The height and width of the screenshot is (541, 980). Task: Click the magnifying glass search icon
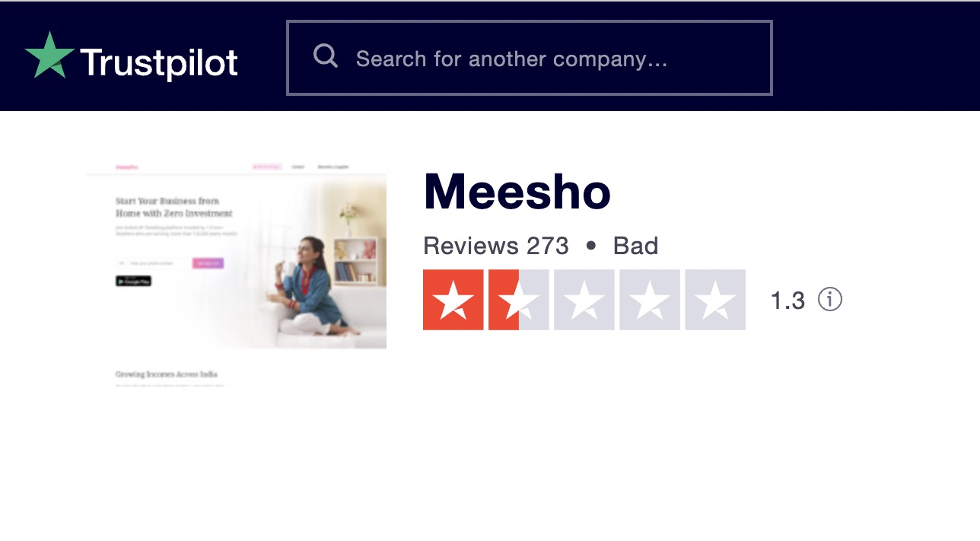click(326, 55)
